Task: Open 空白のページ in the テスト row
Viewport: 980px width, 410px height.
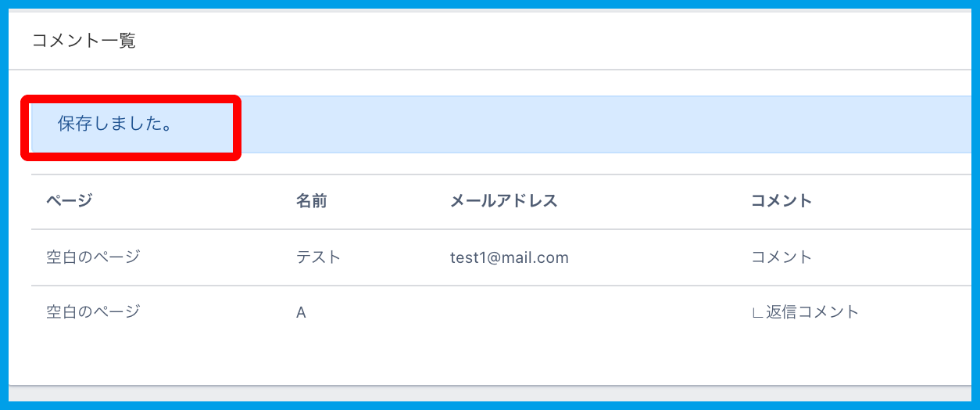Action: tap(93, 257)
